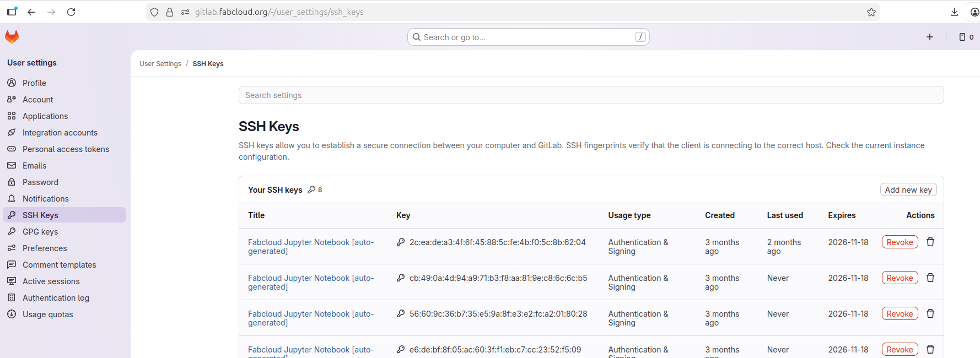The height and width of the screenshot is (358, 980).
Task: Go back to the previous page
Action: pyautogui.click(x=31, y=12)
